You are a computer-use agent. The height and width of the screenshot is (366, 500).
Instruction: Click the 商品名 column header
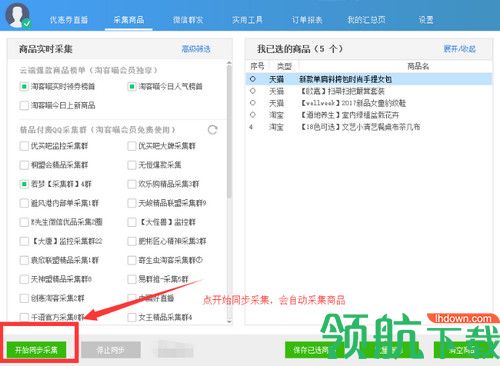(418, 66)
